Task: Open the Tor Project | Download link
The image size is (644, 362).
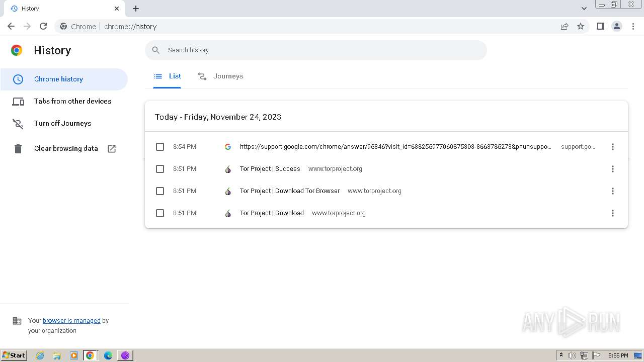Action: pos(272,213)
